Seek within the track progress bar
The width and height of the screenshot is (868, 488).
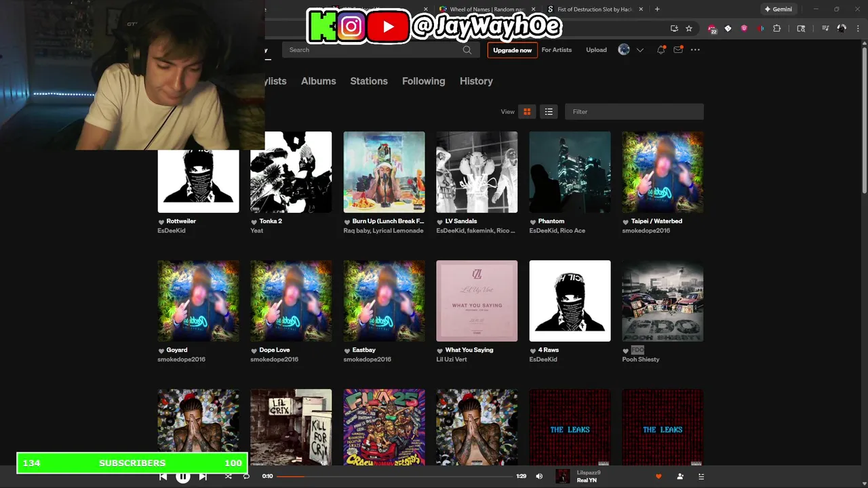pos(395,476)
